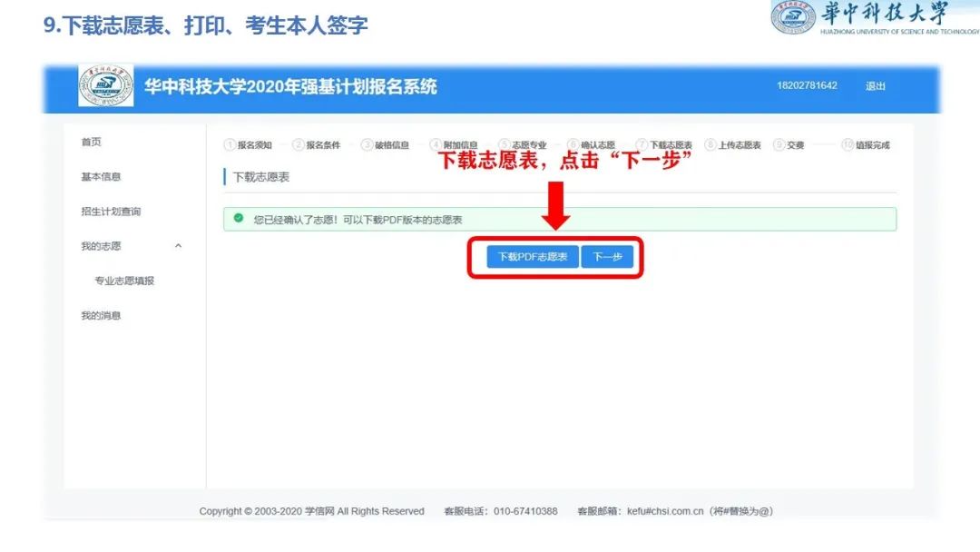
Task: Click the 您已经确认了志愿 notice text
Action: 358,220
